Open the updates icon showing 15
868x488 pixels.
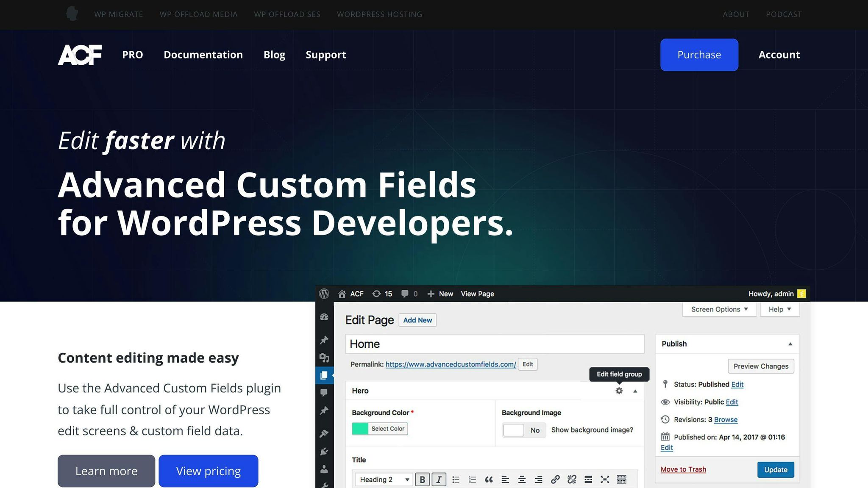coord(376,294)
